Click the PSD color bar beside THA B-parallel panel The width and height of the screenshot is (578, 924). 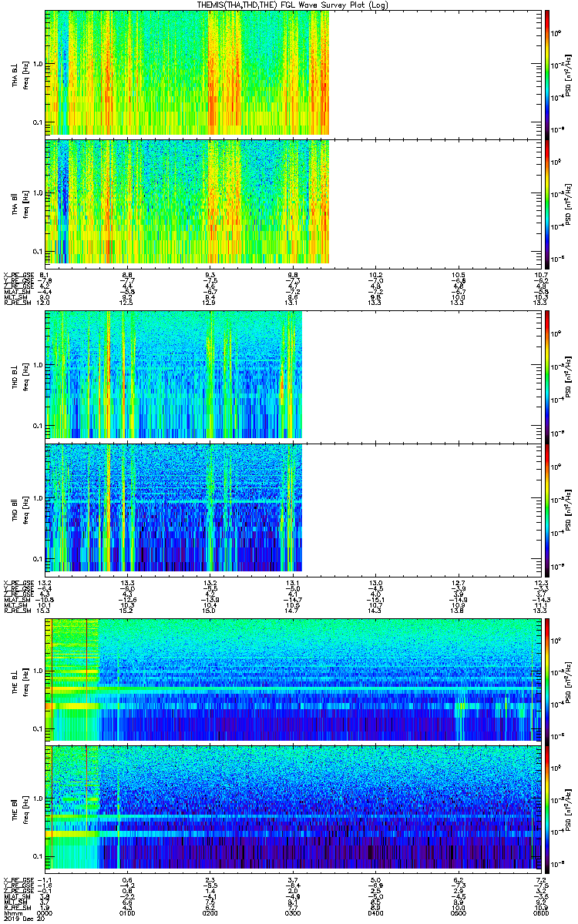click(546, 203)
